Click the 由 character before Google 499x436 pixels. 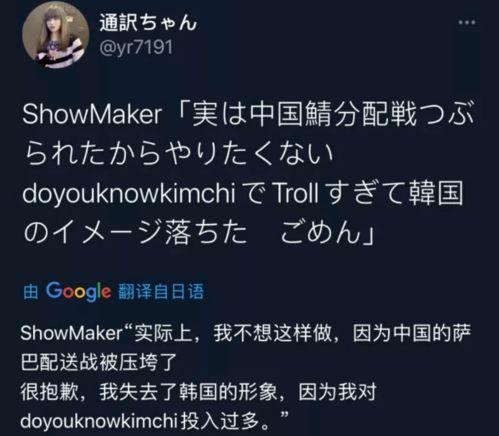pos(31,292)
